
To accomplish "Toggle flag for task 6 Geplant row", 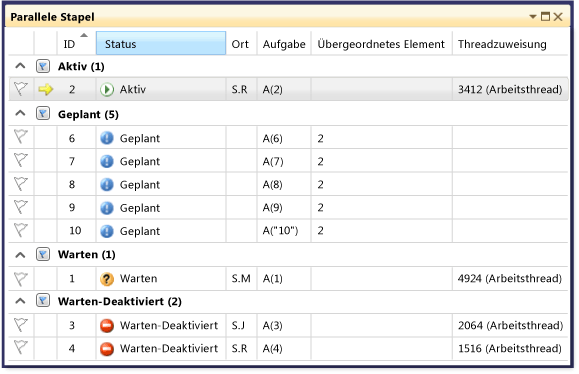I will (x=21, y=137).
